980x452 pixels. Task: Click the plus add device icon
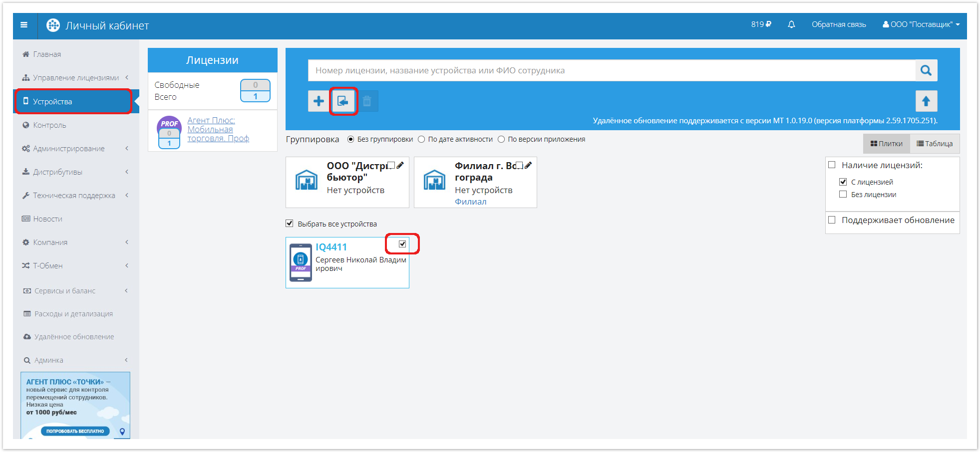319,101
